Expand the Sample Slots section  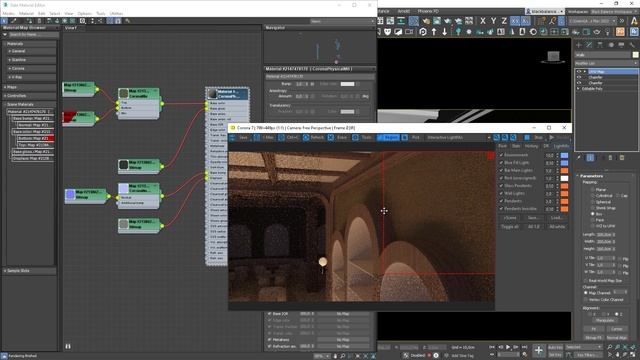pos(29,270)
